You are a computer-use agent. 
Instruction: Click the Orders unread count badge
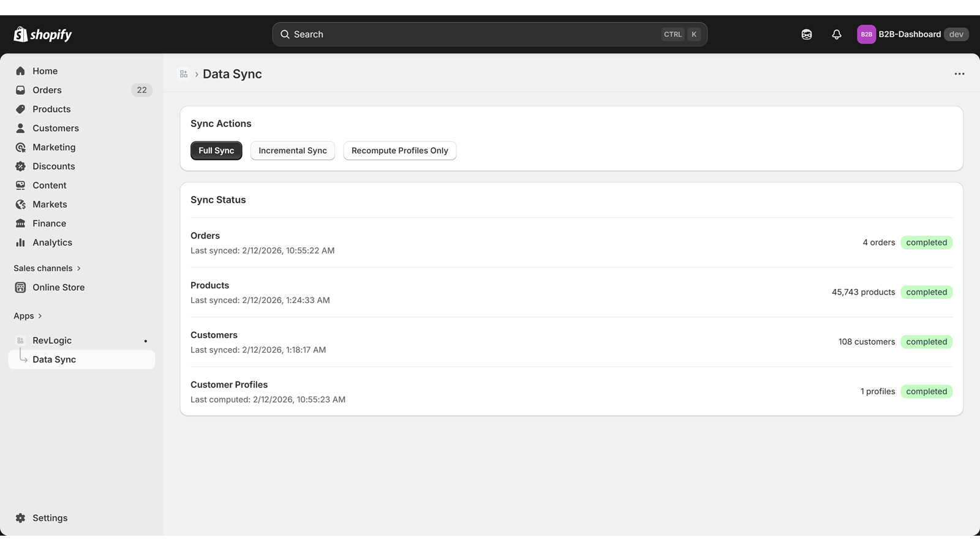point(141,90)
